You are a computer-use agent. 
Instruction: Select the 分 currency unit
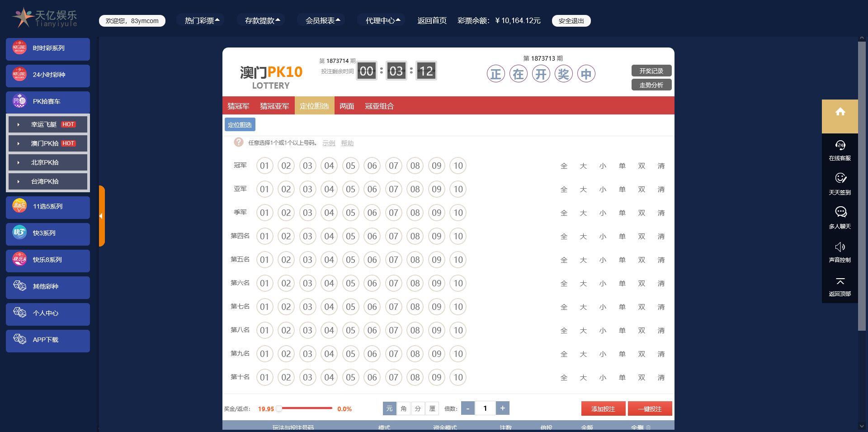tap(418, 408)
